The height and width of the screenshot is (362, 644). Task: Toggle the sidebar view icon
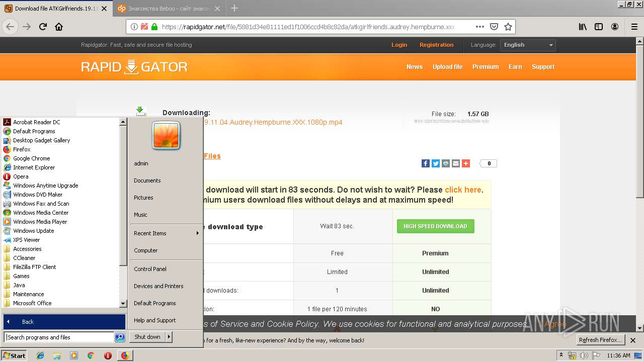coord(599,27)
